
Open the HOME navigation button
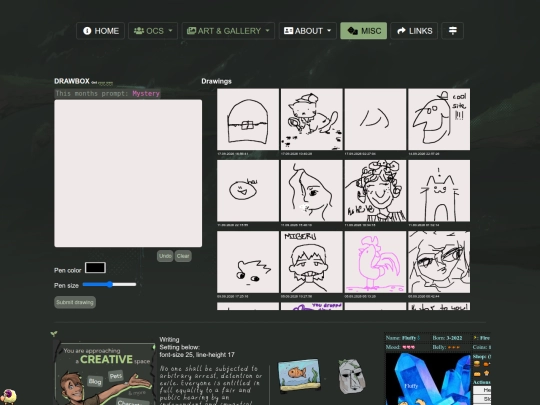100,31
